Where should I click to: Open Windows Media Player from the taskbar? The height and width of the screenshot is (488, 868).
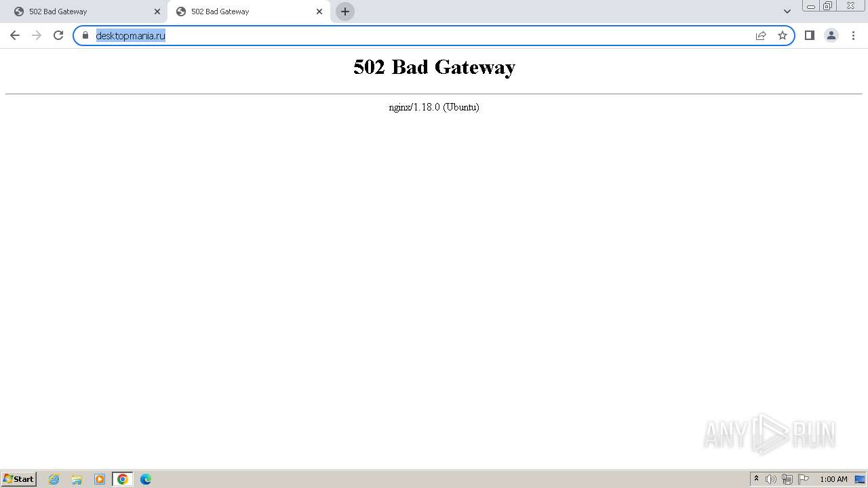click(100, 479)
